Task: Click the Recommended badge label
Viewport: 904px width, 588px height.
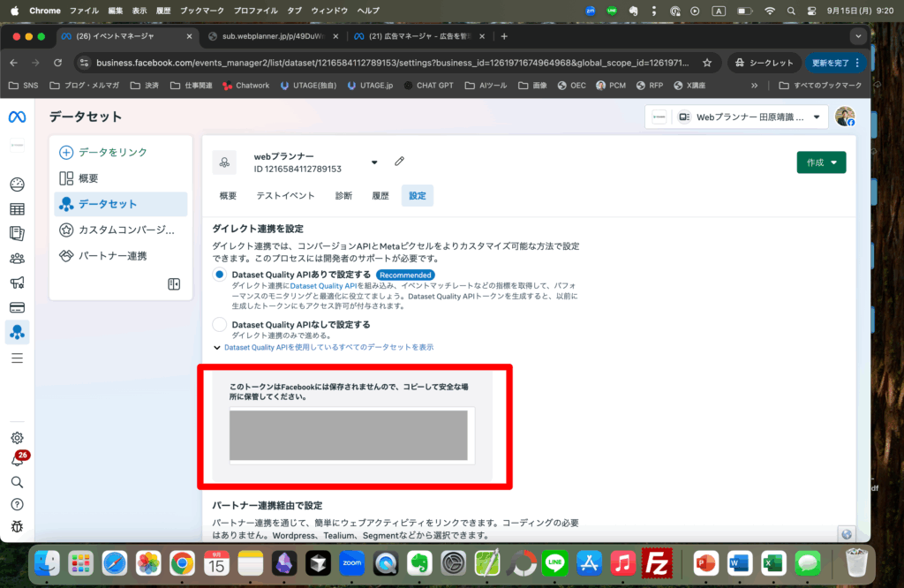Action: tap(405, 275)
